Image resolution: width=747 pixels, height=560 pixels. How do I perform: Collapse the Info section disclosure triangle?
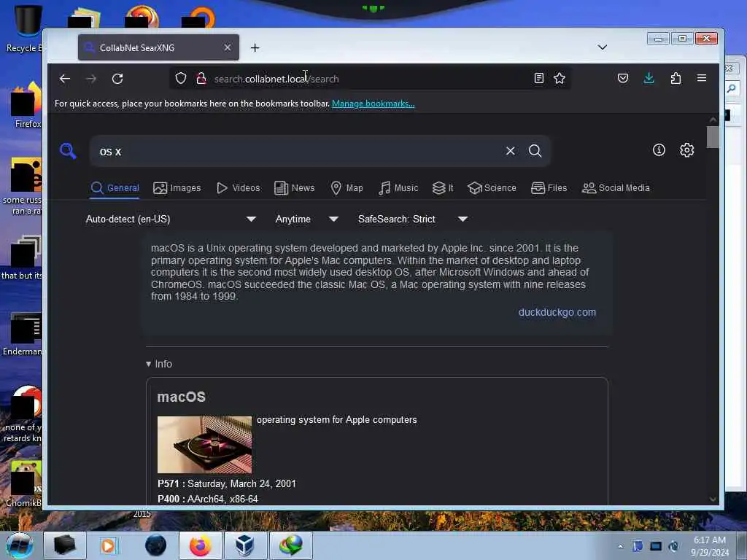point(148,364)
